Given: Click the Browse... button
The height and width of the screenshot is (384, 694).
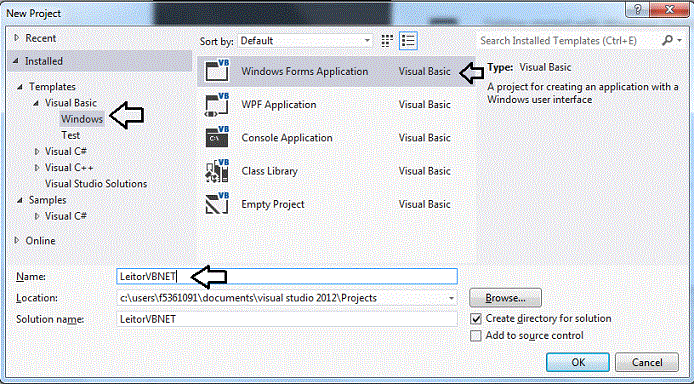Looking at the screenshot, I should [505, 298].
